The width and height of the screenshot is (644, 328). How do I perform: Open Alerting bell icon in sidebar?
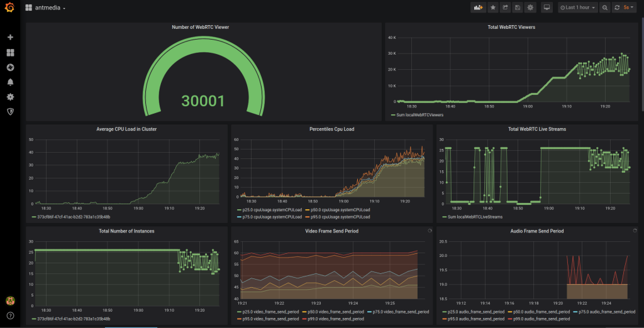coord(10,82)
